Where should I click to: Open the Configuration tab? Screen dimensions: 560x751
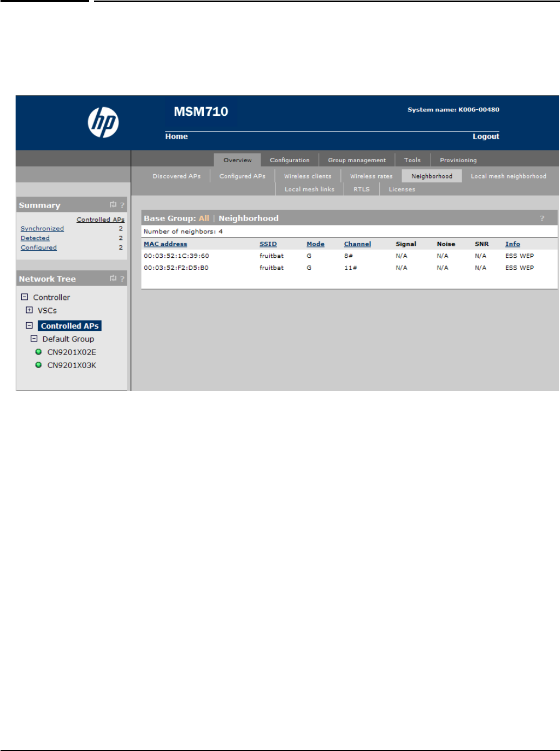pos(290,160)
